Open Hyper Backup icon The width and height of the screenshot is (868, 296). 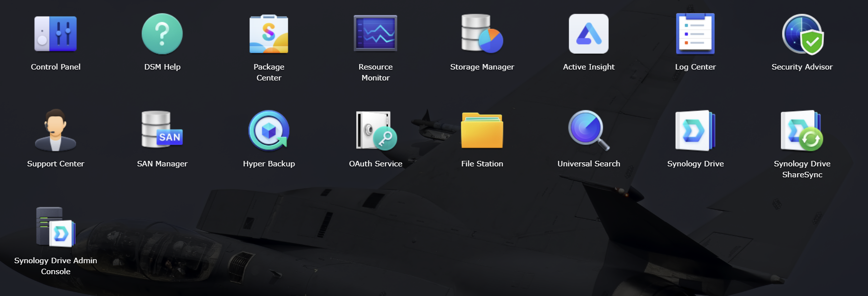tap(269, 130)
